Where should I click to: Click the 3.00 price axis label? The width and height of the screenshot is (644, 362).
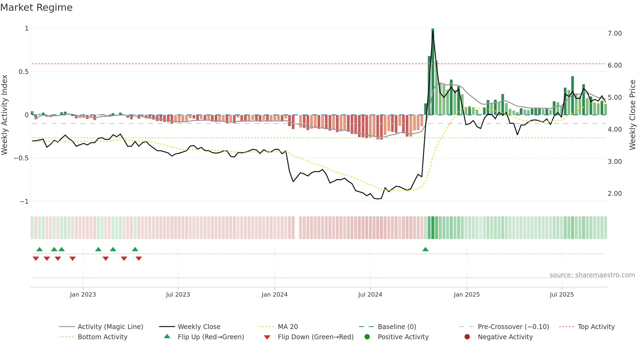(x=615, y=162)
